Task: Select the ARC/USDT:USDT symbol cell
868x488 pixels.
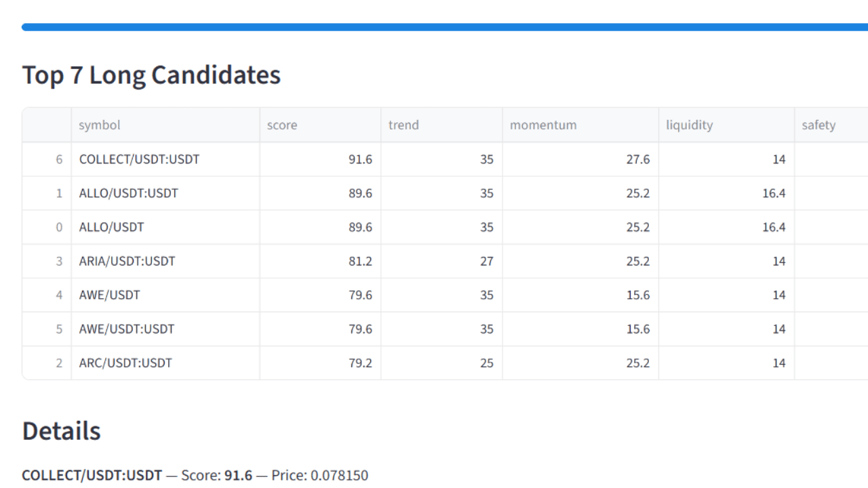Action: click(125, 363)
